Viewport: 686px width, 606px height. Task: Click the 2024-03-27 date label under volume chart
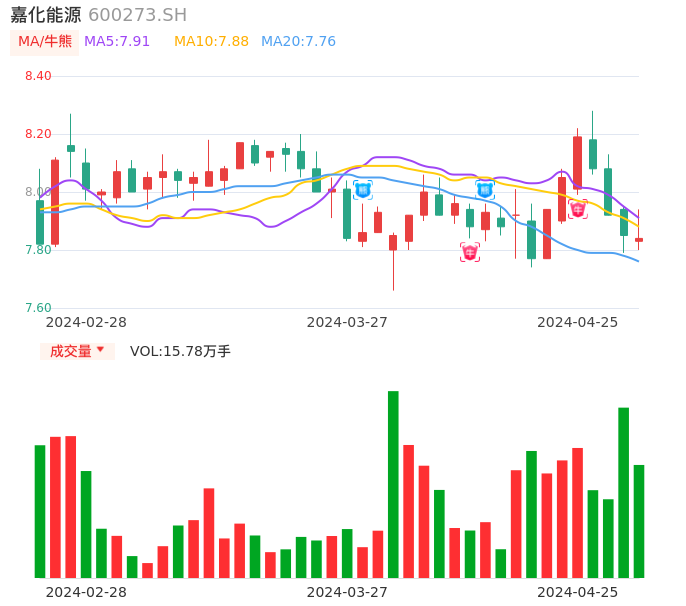(347, 592)
